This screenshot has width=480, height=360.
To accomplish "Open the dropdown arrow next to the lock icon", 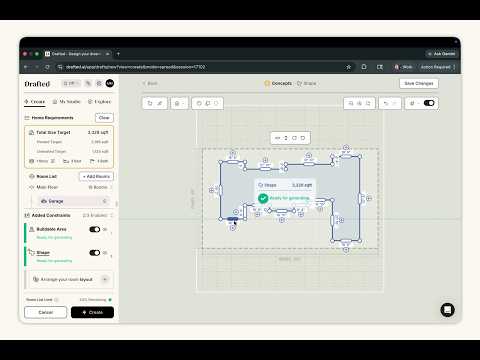I will click(183, 103).
